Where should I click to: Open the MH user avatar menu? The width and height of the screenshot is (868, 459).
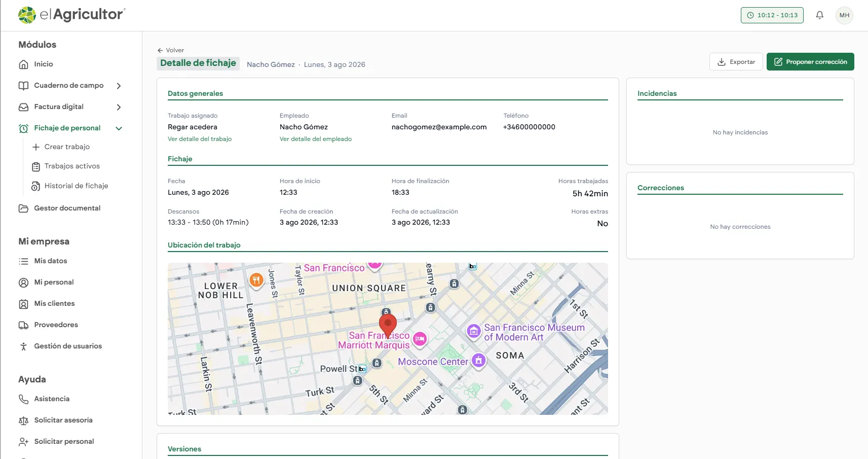click(x=844, y=15)
